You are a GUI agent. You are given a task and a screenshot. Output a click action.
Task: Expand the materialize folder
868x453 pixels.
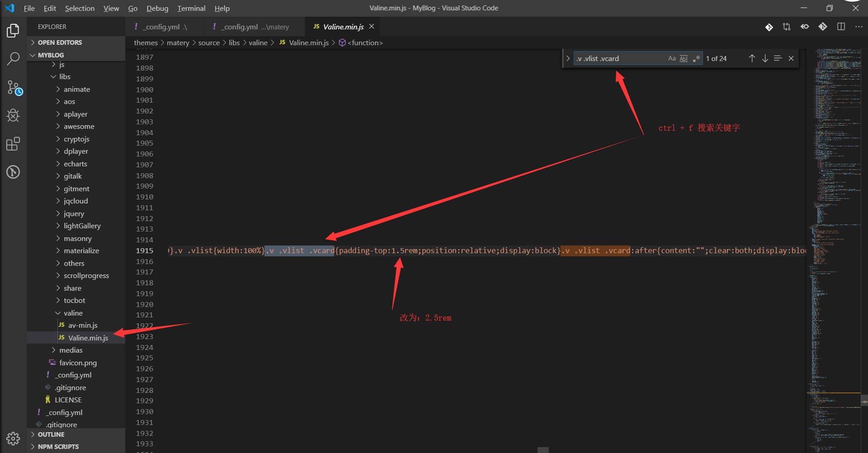tap(76, 251)
